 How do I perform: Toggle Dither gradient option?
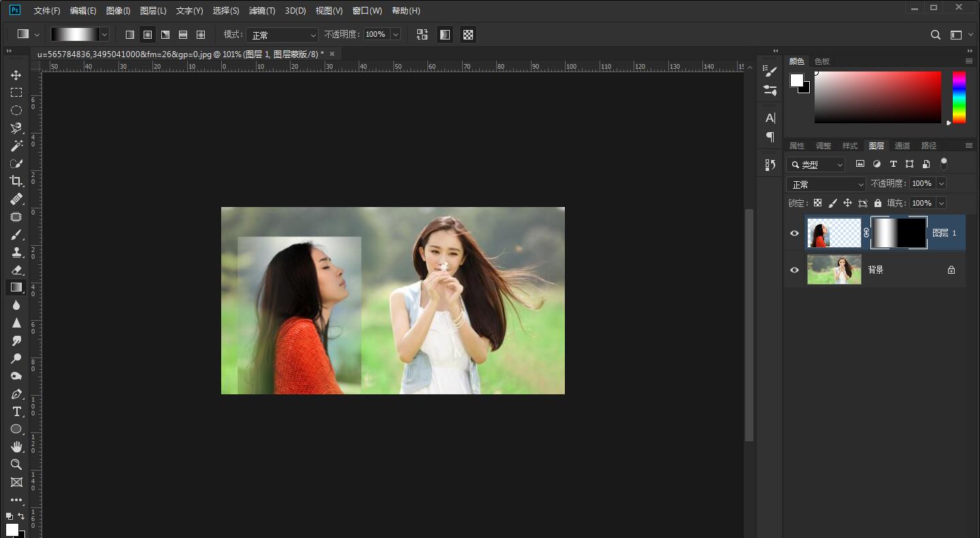[445, 35]
